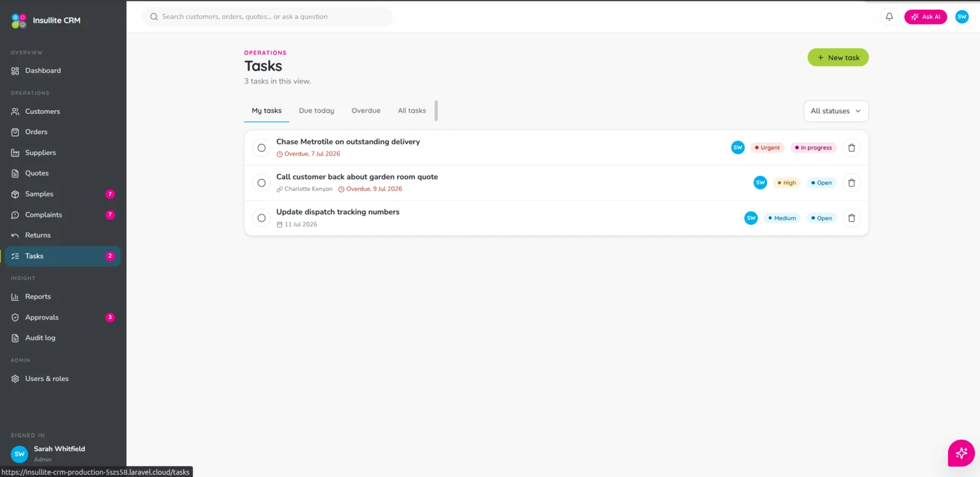Click the Quotes document icon in sidebar
The height and width of the screenshot is (477, 980).
(15, 173)
